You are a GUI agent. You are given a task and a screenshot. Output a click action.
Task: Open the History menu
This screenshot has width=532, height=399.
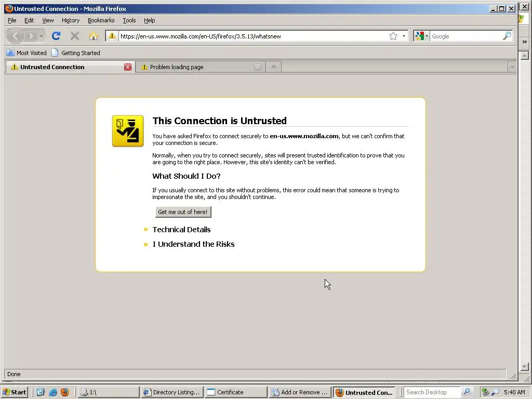(x=71, y=20)
